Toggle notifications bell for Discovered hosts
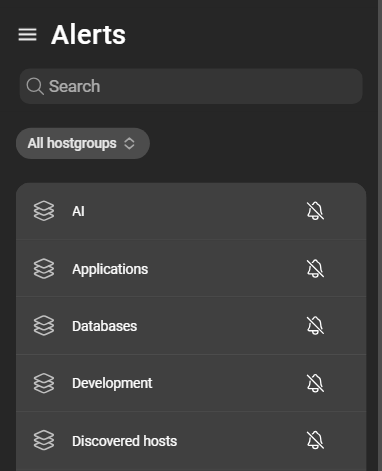The width and height of the screenshot is (382, 471). [x=315, y=440]
